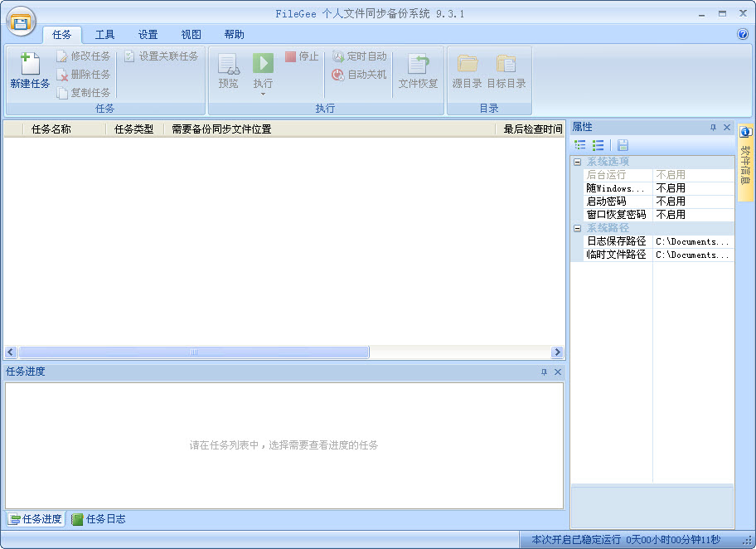Open the 目标目录 target folder
756x549 pixels.
coord(506,71)
